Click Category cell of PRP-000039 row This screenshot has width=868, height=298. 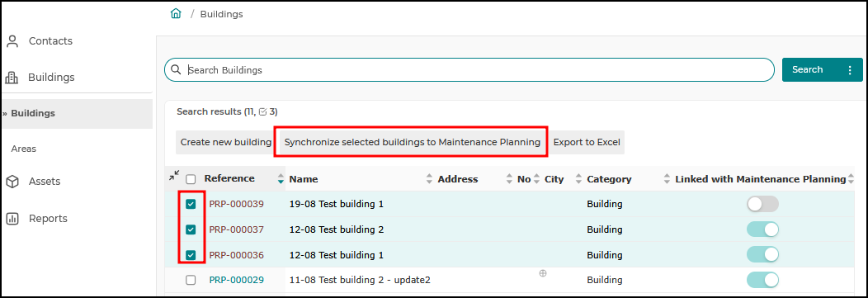605,205
